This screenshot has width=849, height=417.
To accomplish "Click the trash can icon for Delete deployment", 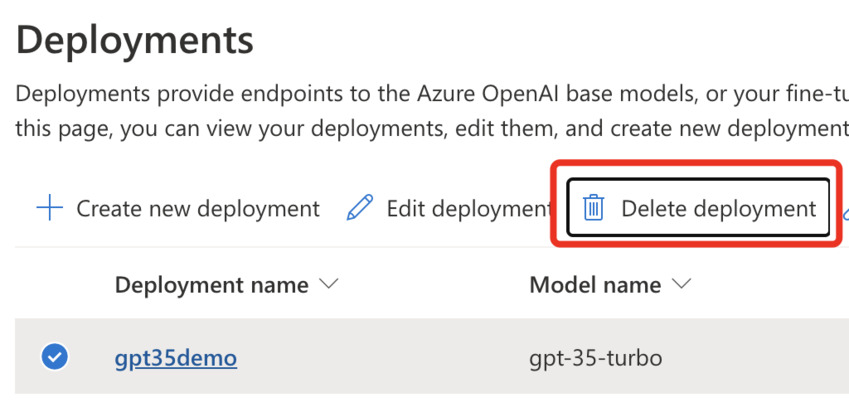I will [x=593, y=208].
